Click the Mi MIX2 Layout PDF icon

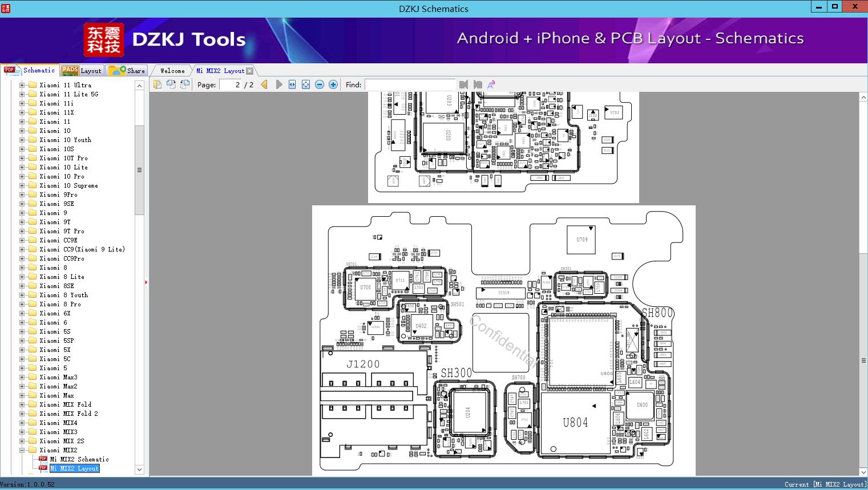(x=43, y=468)
